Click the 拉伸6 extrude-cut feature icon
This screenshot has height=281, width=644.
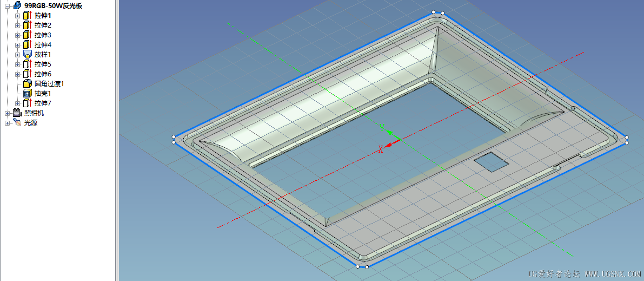click(28, 74)
